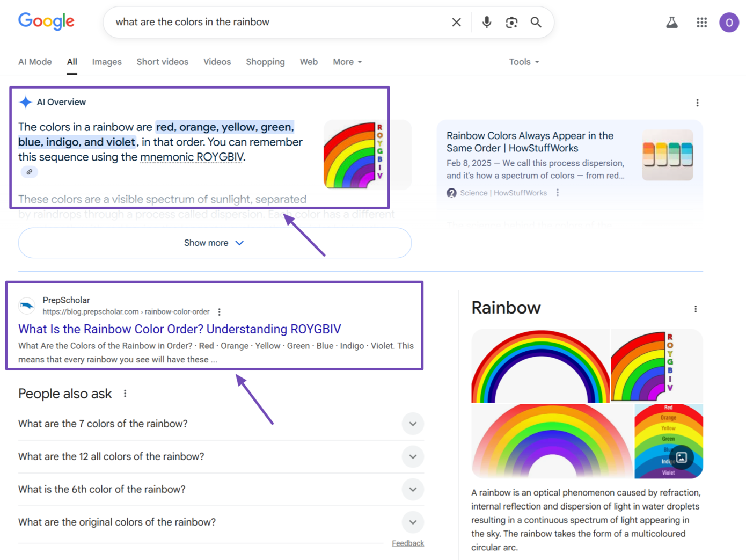Clear the search box with X icon
This screenshot has width=746, height=560.
456,22
